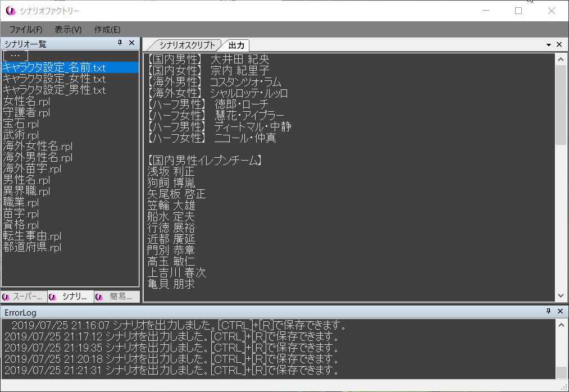Click the "..." parent folder button

(15, 56)
